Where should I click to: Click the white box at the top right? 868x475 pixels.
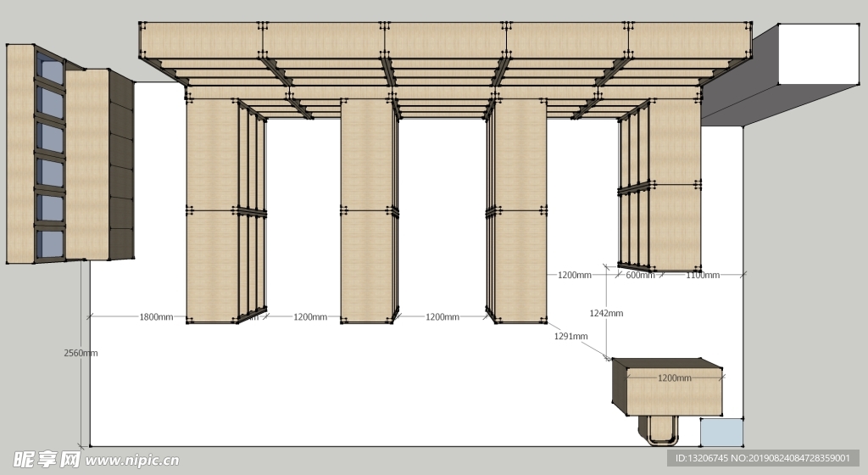819,53
